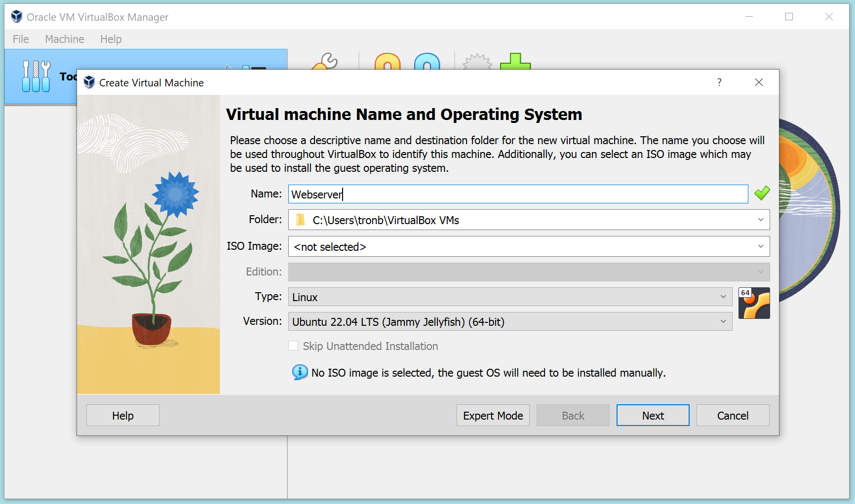Select the Tools sliders icon in the sidebar

(36, 77)
